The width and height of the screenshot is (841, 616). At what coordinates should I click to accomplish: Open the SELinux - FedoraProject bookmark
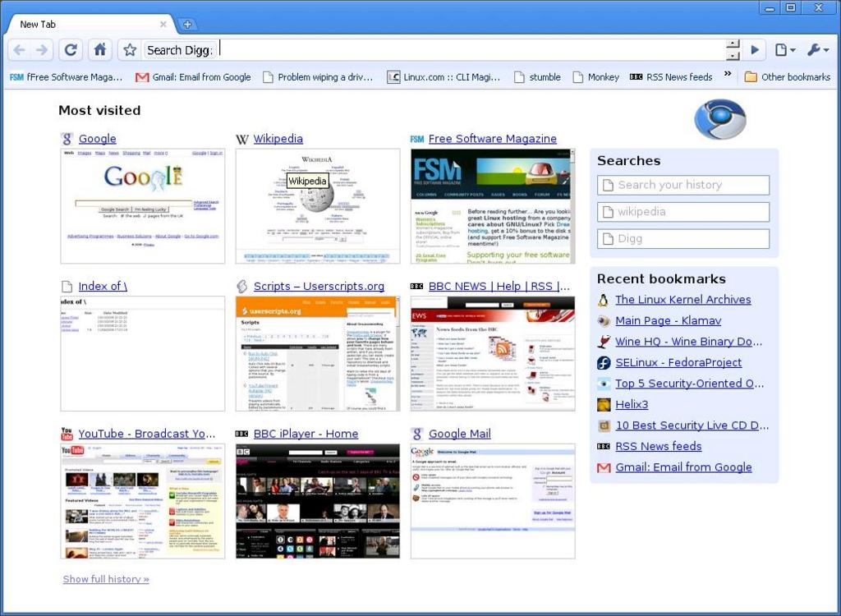[678, 362]
